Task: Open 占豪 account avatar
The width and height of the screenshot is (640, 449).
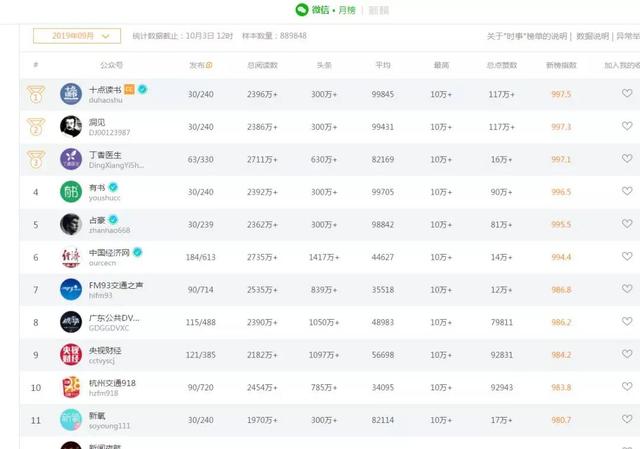Action: coord(71,224)
